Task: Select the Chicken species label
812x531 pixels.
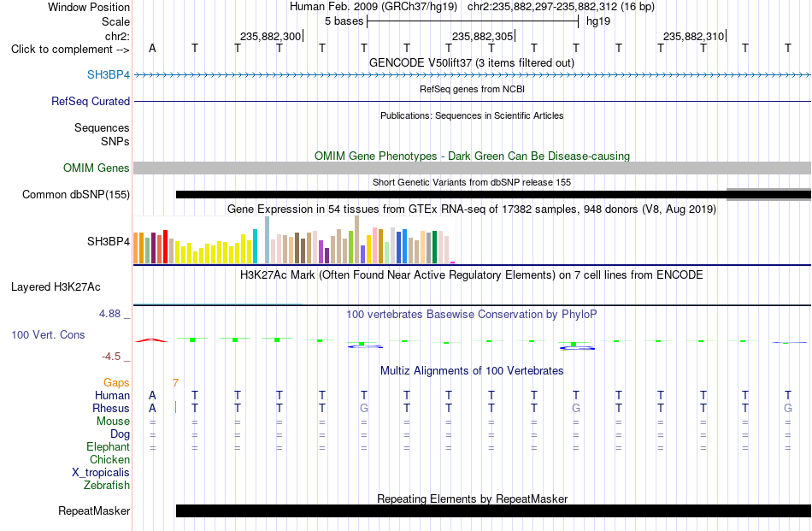Action: tap(109, 459)
